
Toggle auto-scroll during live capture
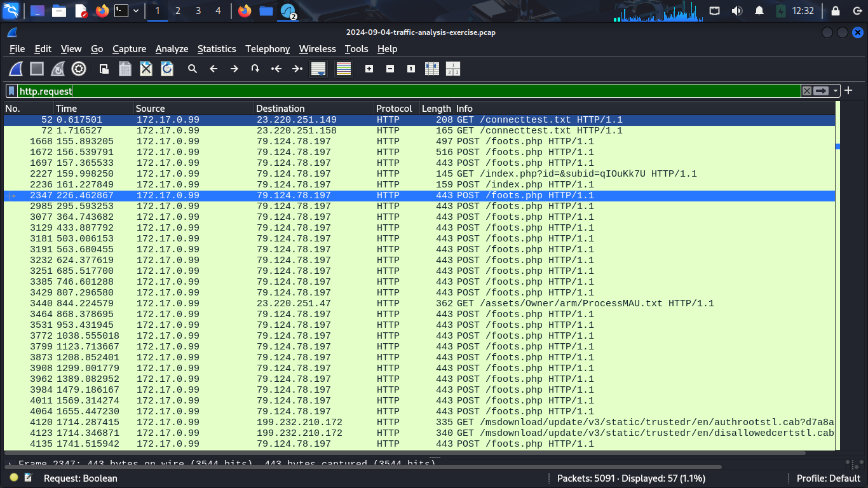click(318, 69)
